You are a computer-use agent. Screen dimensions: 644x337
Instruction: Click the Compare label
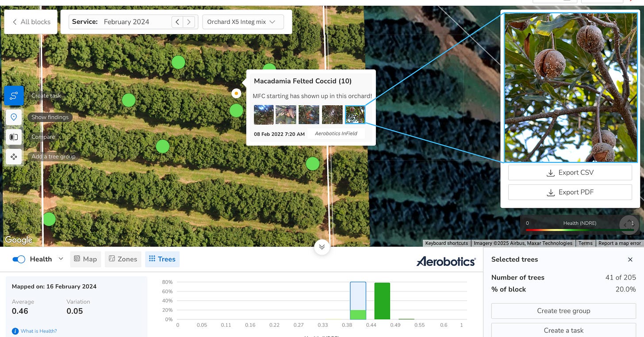[43, 137]
